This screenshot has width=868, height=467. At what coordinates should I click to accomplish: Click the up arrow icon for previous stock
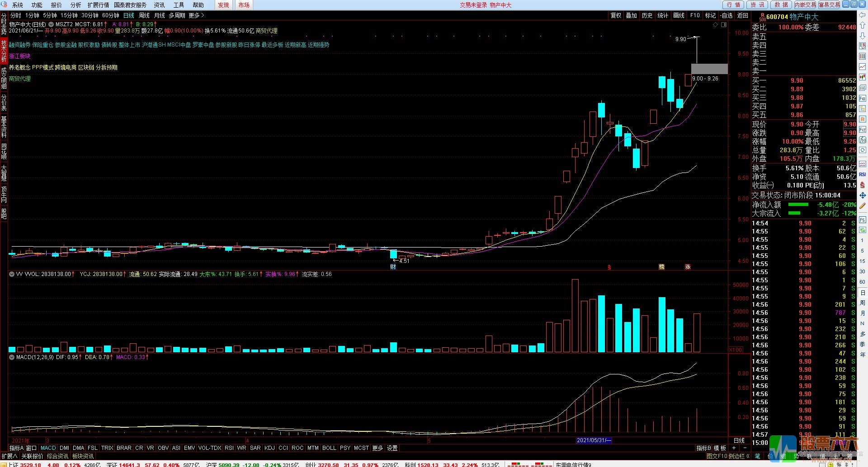click(862, 25)
